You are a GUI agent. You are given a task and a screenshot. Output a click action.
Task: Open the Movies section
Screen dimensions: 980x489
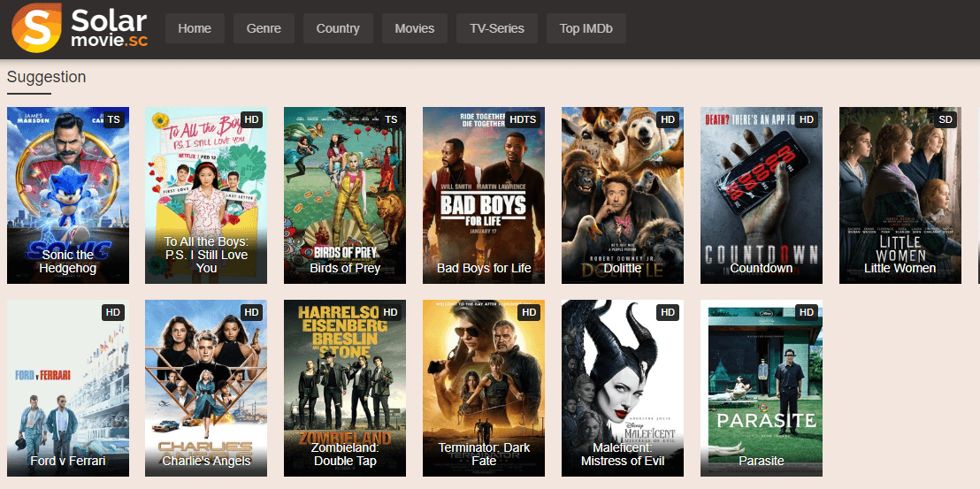pyautogui.click(x=415, y=28)
